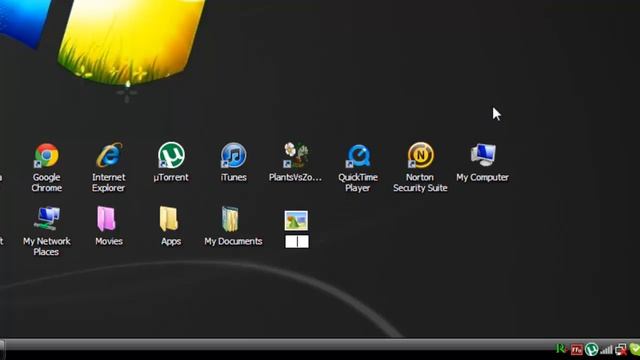Select the pink Movies folder

pos(107,219)
